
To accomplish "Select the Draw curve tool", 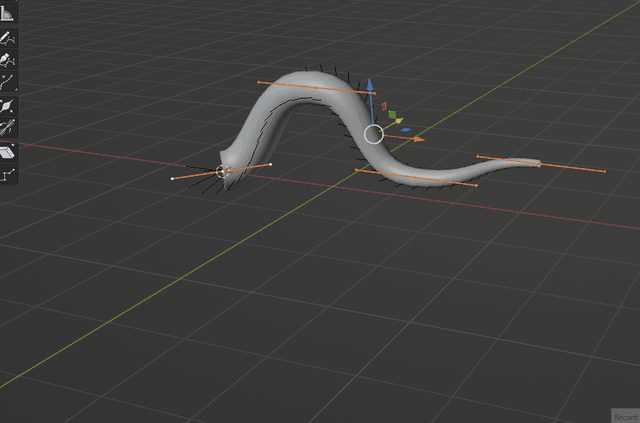I will (x=8, y=38).
